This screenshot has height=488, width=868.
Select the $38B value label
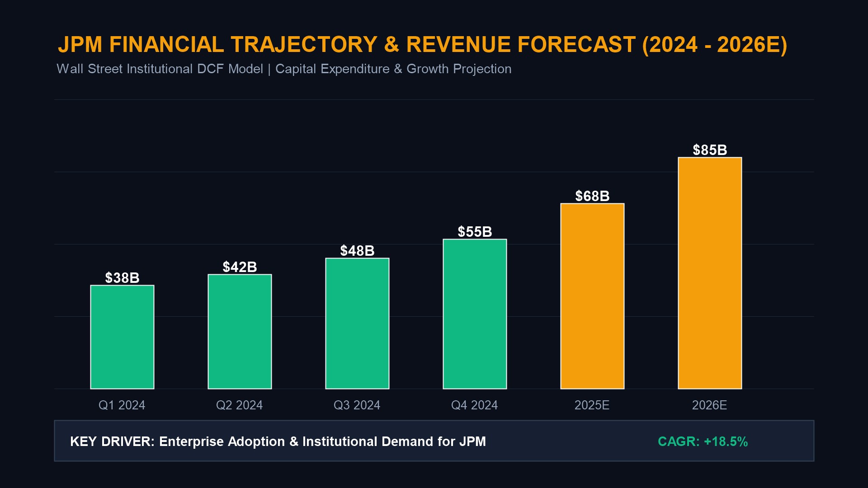tap(122, 277)
